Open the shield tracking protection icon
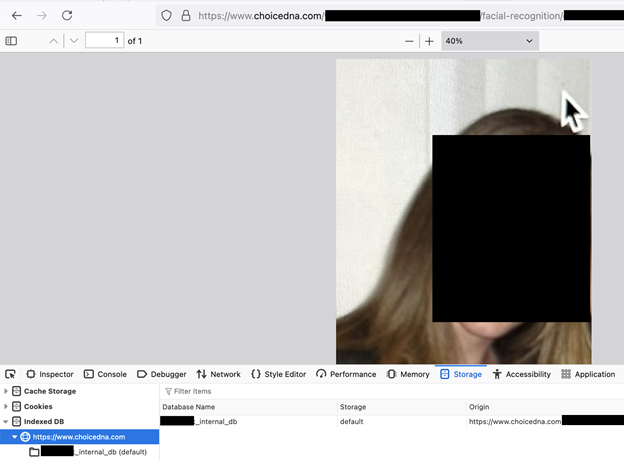The image size is (624, 460). 166,16
